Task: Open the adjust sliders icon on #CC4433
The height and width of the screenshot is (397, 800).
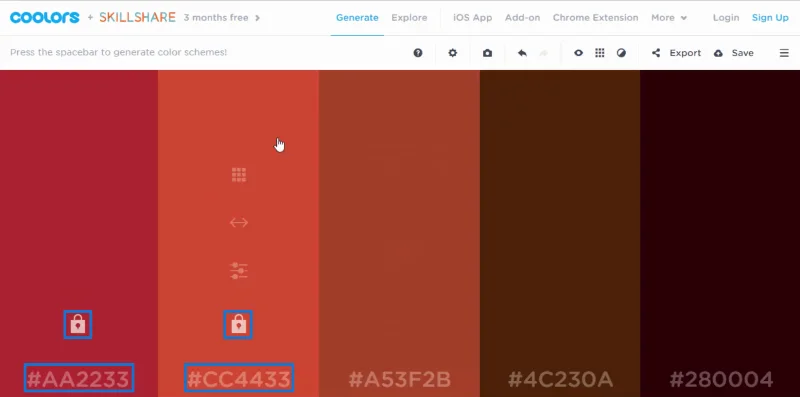Action: pyautogui.click(x=239, y=270)
